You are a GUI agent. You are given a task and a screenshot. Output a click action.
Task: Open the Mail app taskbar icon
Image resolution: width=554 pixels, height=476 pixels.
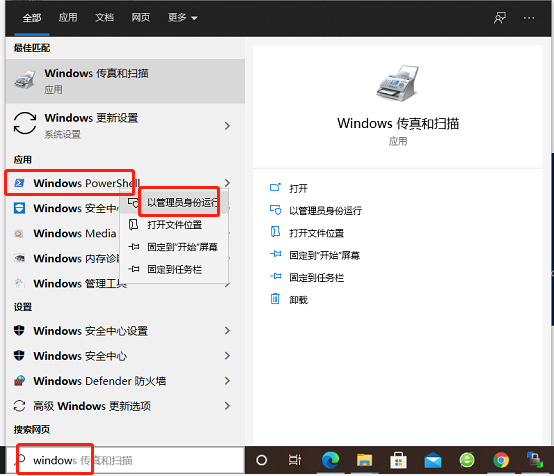coord(433,460)
